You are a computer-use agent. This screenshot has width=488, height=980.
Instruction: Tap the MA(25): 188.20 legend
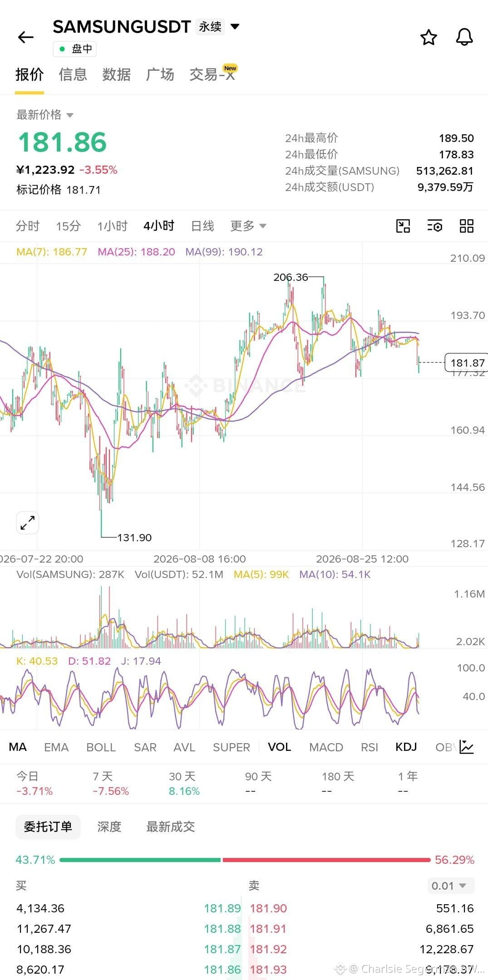pyautogui.click(x=136, y=252)
